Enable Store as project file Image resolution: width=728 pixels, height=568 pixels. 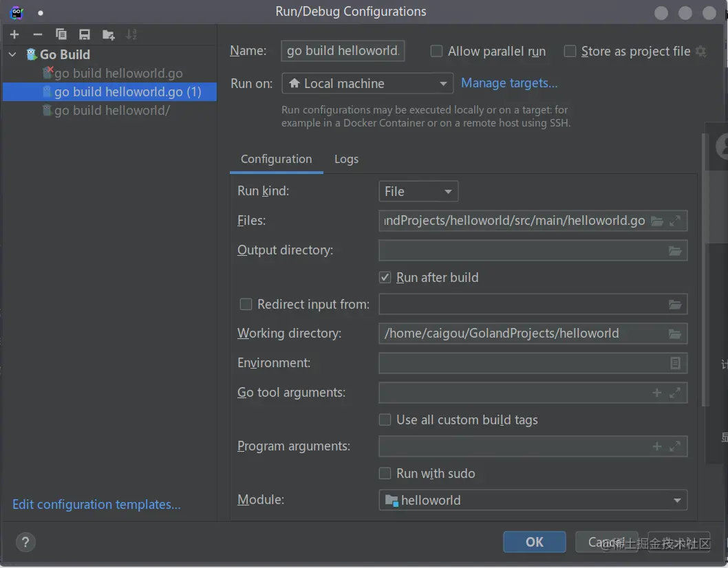570,51
